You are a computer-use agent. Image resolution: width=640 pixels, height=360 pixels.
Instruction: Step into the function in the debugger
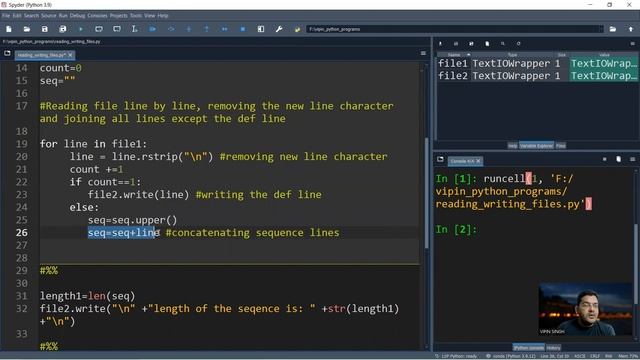click(x=189, y=29)
